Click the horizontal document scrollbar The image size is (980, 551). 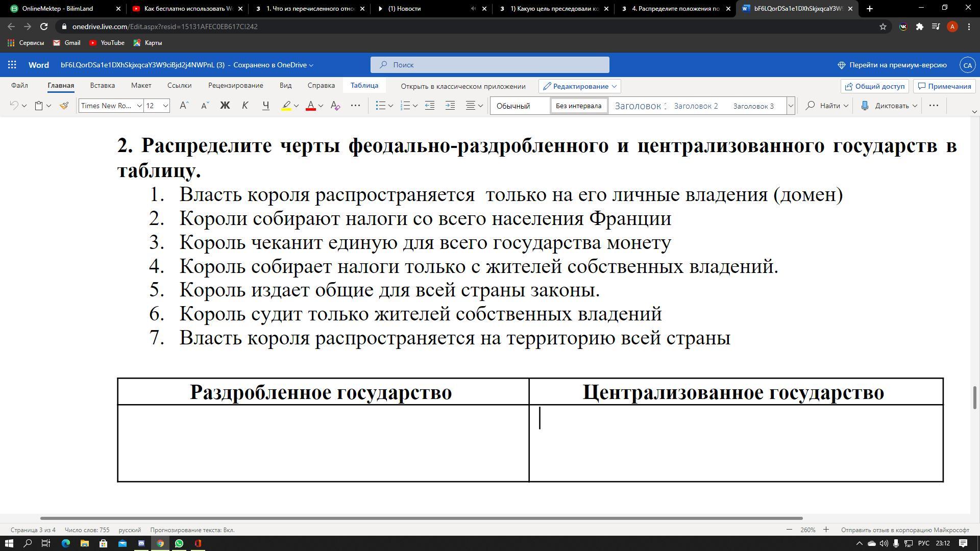click(x=421, y=518)
